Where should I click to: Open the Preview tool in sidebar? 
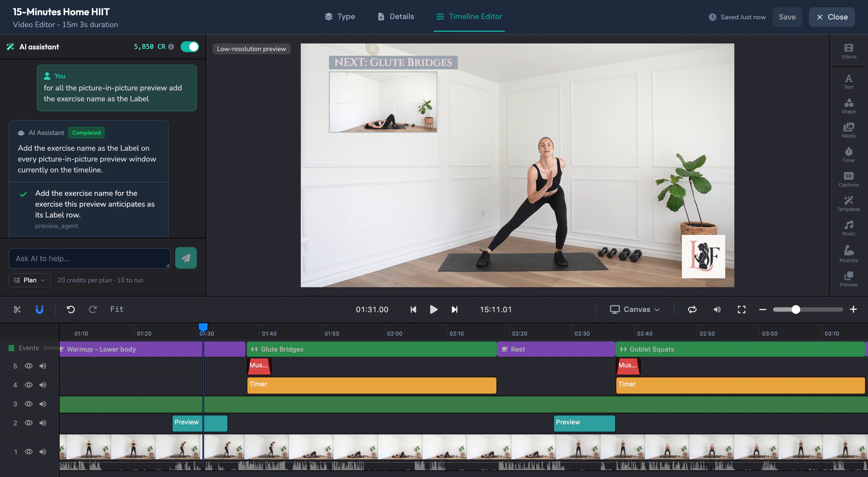click(848, 279)
